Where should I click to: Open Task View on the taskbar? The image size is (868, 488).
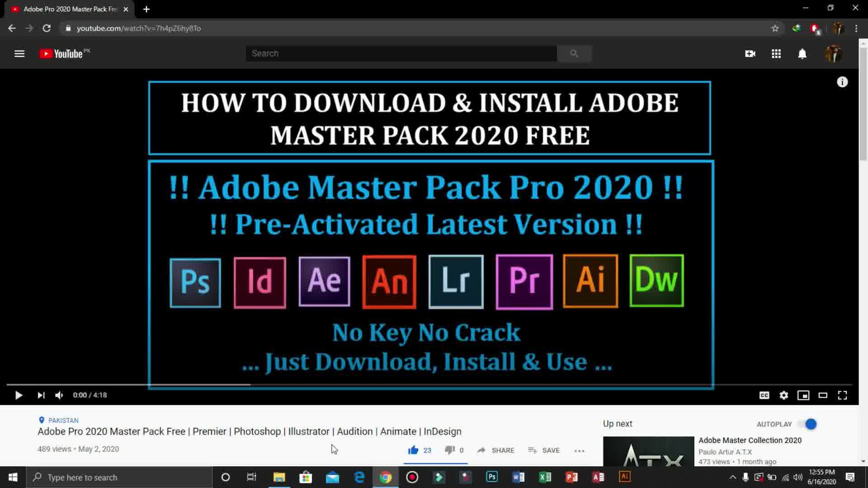(x=251, y=477)
